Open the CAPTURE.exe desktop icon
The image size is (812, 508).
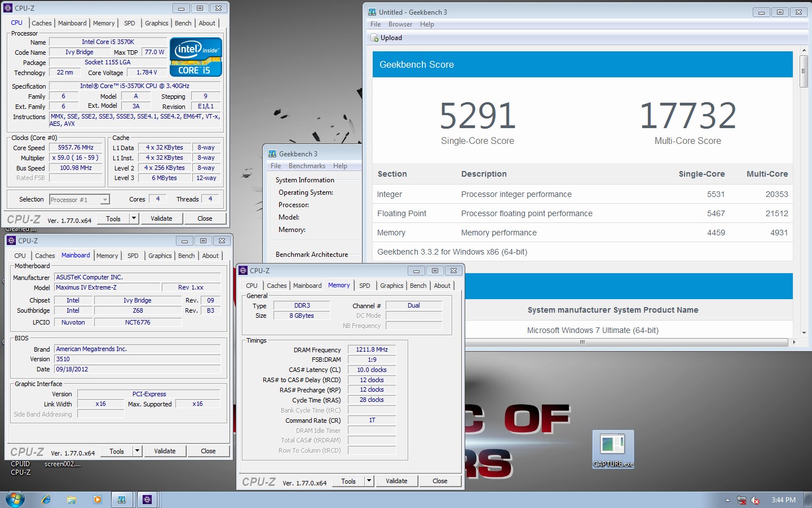point(613,449)
